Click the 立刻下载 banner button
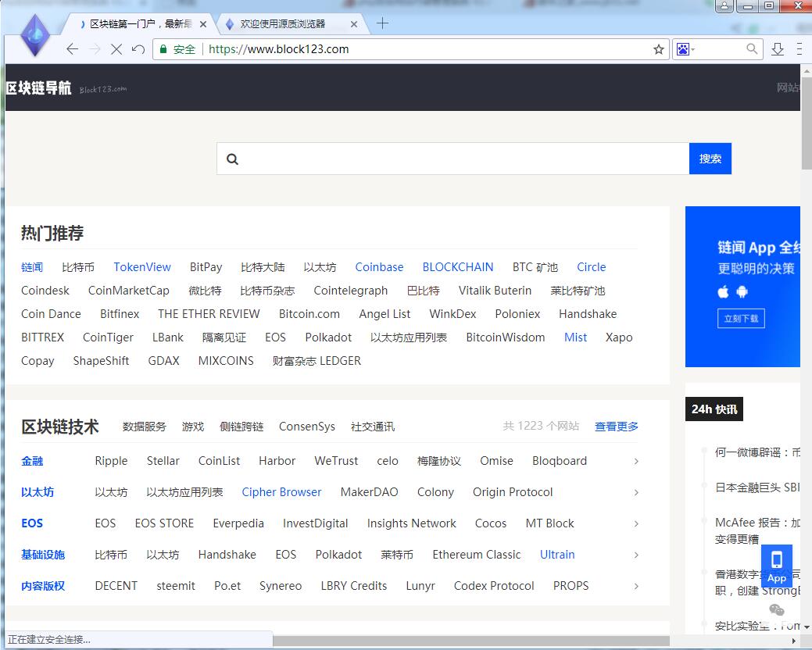Screen dimensions: 812x650 (741, 318)
